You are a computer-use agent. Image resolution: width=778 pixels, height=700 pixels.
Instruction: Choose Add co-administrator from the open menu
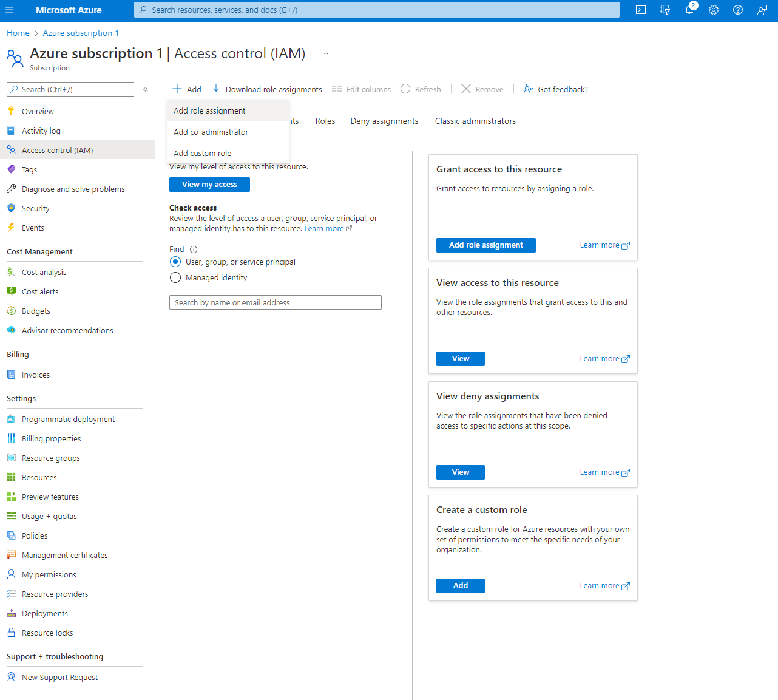click(x=211, y=132)
